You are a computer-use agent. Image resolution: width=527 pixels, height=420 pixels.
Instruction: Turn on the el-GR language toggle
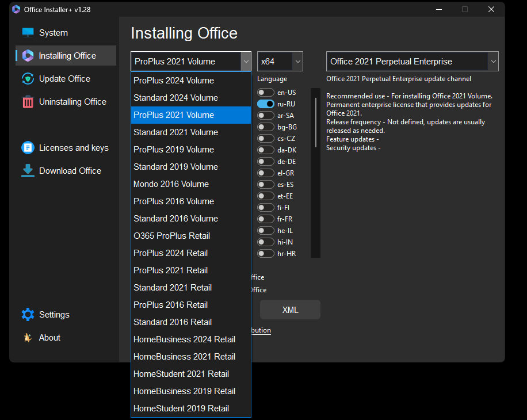(266, 173)
